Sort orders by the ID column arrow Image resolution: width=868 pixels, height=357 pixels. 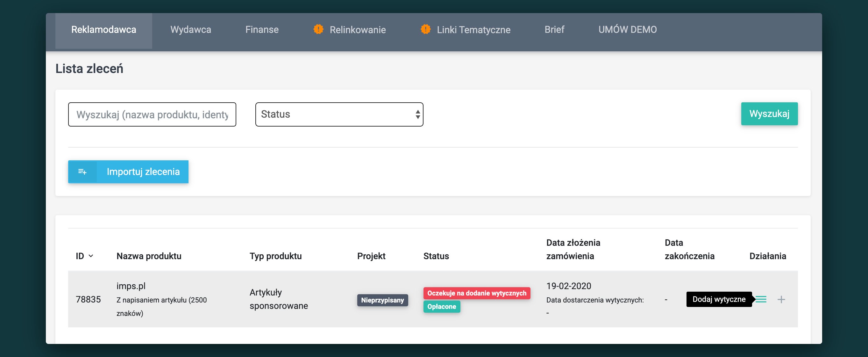(x=91, y=256)
